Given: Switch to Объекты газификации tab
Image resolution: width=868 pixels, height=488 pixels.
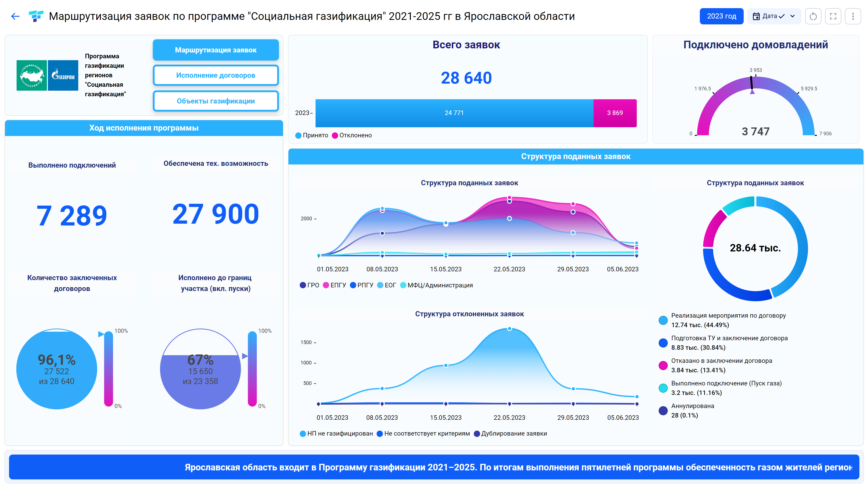Looking at the screenshot, I should pyautogui.click(x=216, y=101).
